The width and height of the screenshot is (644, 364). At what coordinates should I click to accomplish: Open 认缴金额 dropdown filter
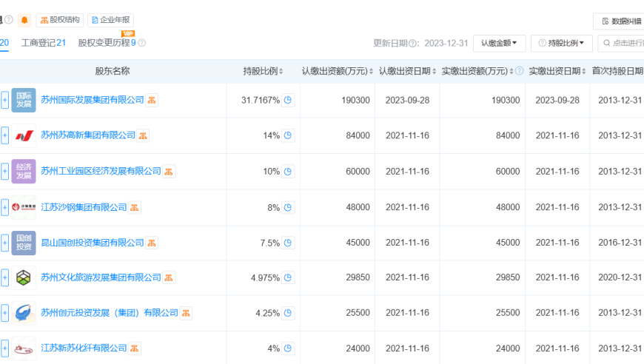click(x=499, y=43)
